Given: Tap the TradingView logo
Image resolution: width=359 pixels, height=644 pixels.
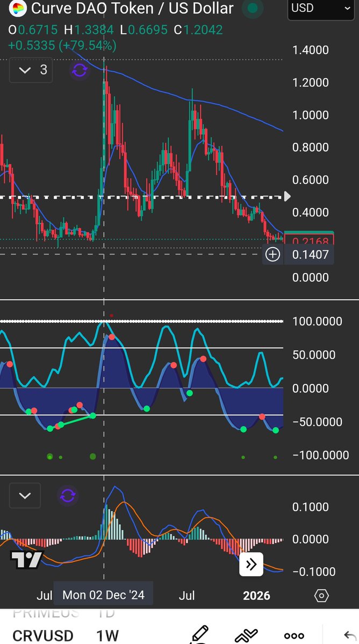Looking at the screenshot, I should tap(26, 559).
